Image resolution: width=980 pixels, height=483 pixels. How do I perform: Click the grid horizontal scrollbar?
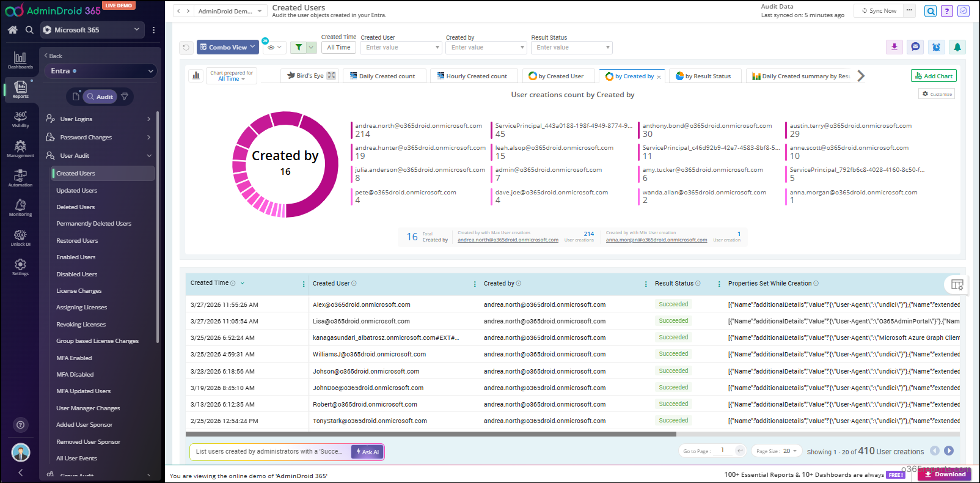[x=431, y=434]
